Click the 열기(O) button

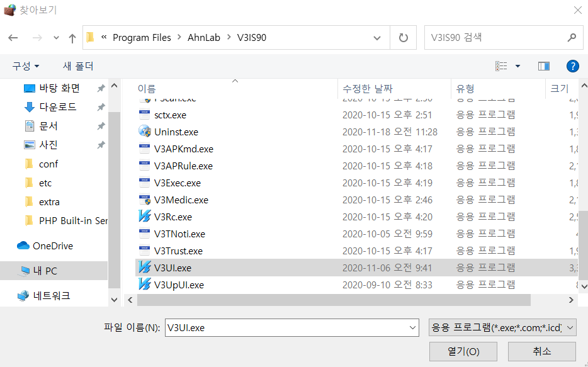pyautogui.click(x=463, y=351)
